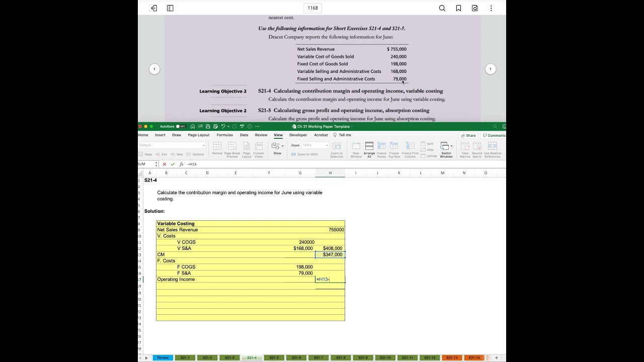Open a New Window
The width and height of the screenshot is (644, 362).
point(356,150)
